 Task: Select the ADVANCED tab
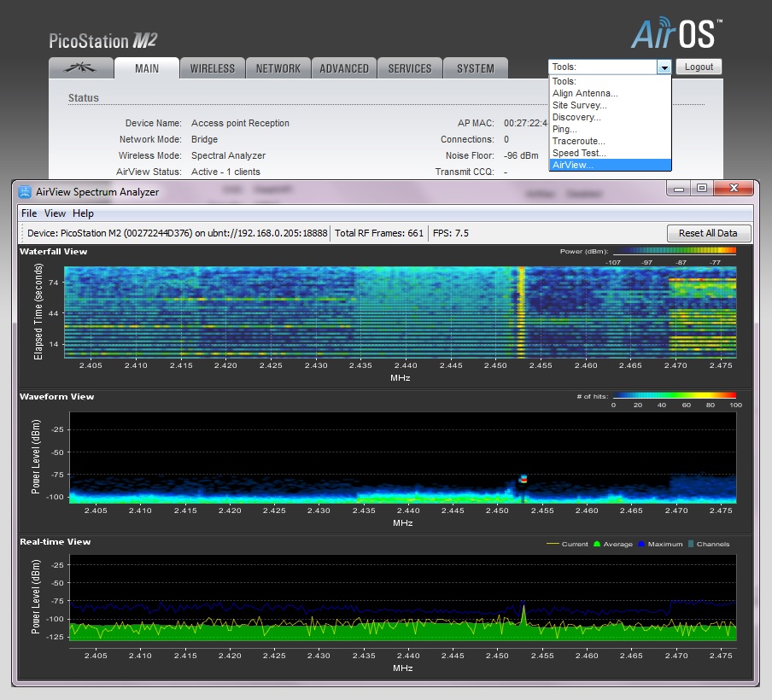point(344,68)
